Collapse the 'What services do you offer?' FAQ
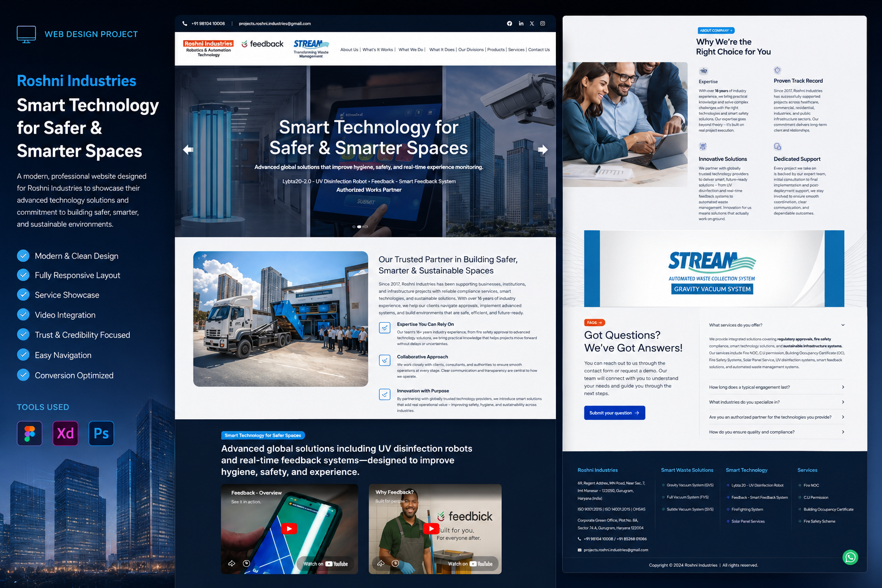Image resolution: width=882 pixels, height=588 pixels. [776, 325]
